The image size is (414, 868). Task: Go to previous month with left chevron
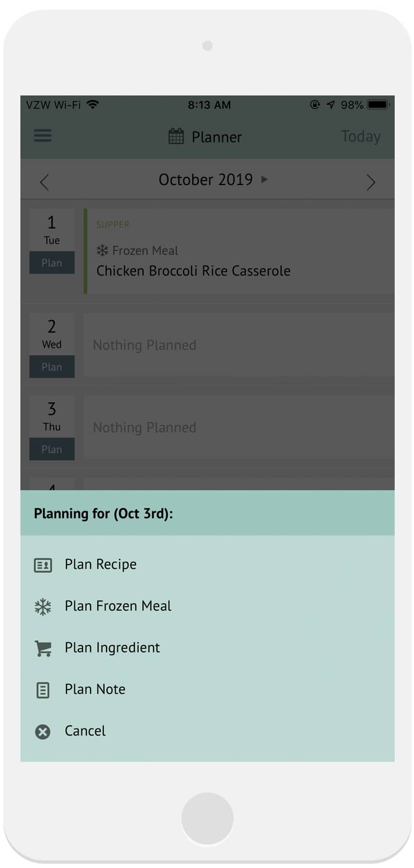(44, 182)
